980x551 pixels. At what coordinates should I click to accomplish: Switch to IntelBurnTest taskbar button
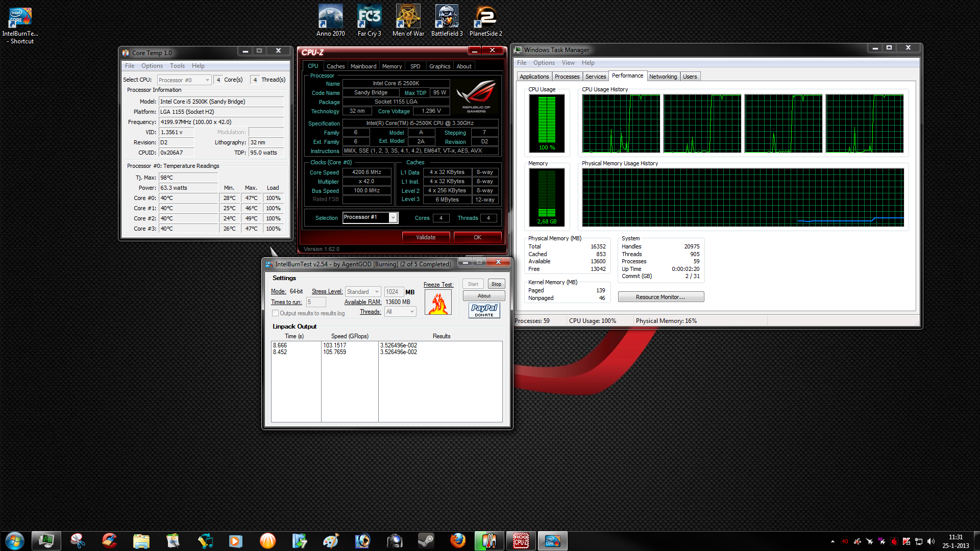point(552,541)
